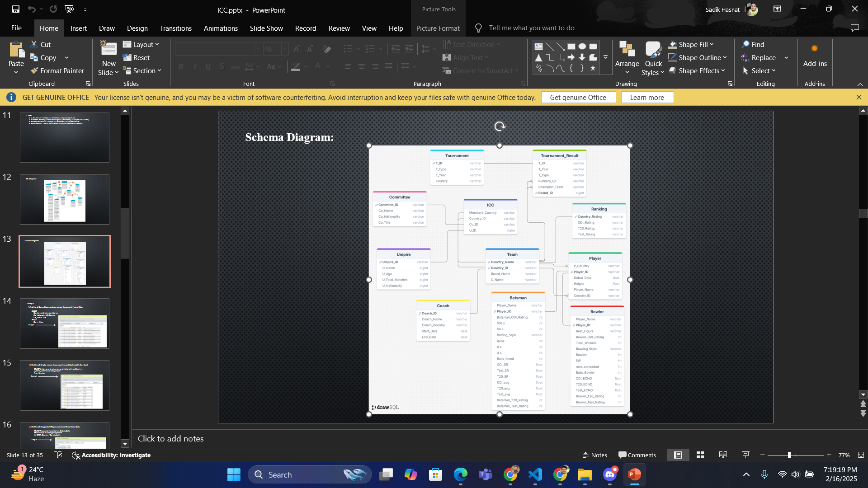The image size is (868, 488).
Task: Open Ribbon Display Options icon
Action: pos(778,9)
